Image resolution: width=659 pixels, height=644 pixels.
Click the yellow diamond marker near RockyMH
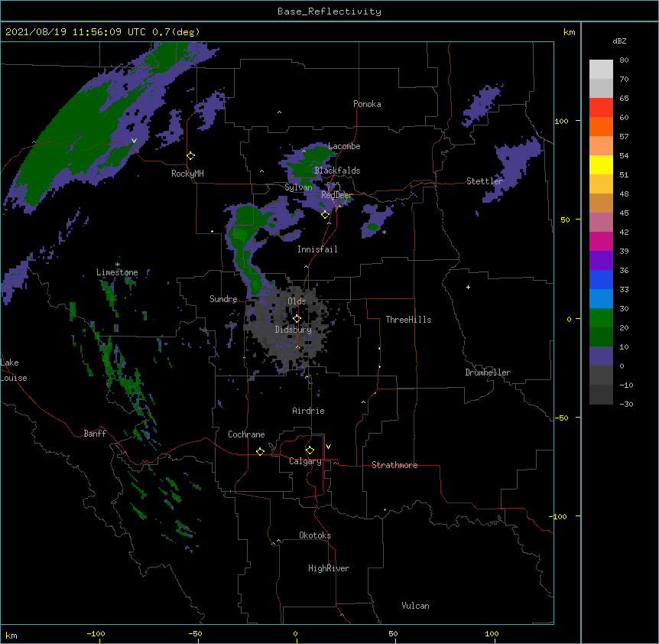pyautogui.click(x=191, y=156)
